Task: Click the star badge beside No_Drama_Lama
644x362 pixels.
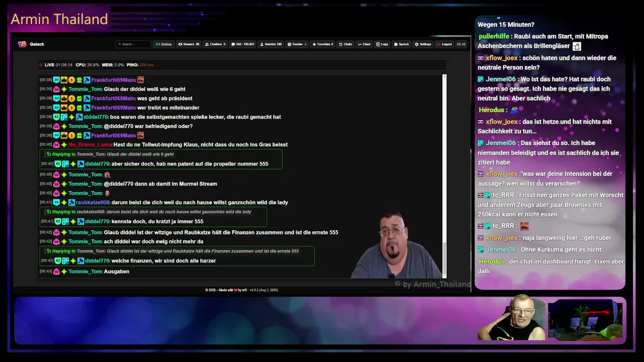Action: point(64,145)
